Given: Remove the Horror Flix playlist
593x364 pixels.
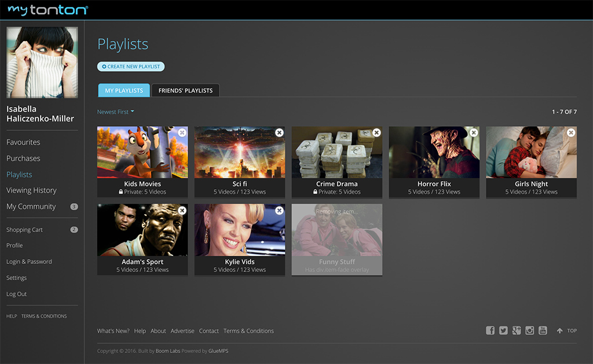Looking at the screenshot, I should click(x=474, y=133).
